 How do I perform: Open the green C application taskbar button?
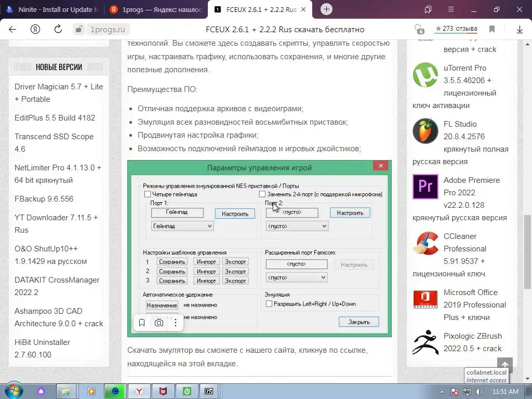click(115, 392)
